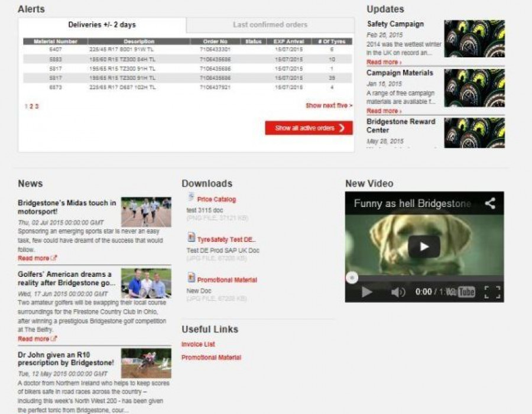Go to page 2 of deliveries
The image size is (532, 414).
pos(31,106)
